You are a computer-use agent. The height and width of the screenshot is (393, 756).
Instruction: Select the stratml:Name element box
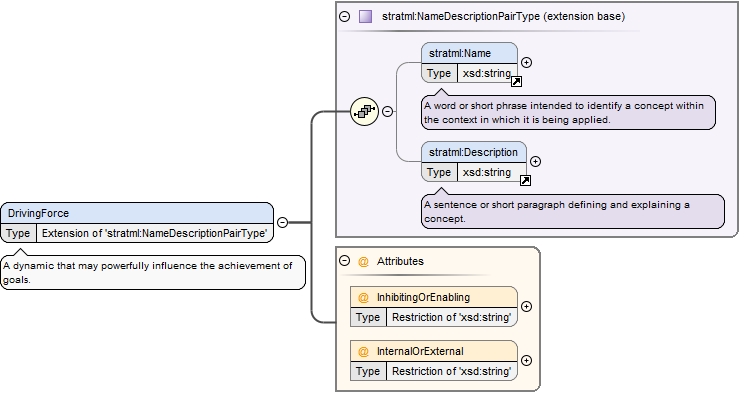(x=470, y=63)
